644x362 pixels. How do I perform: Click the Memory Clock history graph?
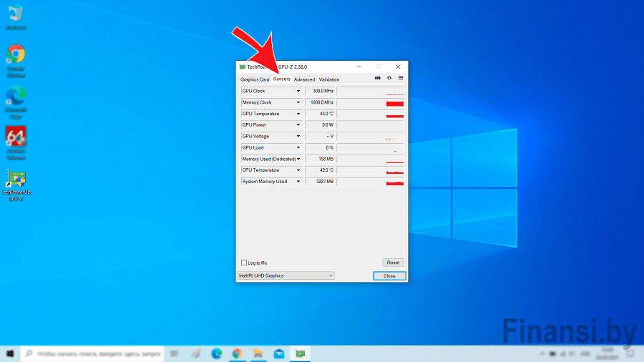pyautogui.click(x=370, y=102)
